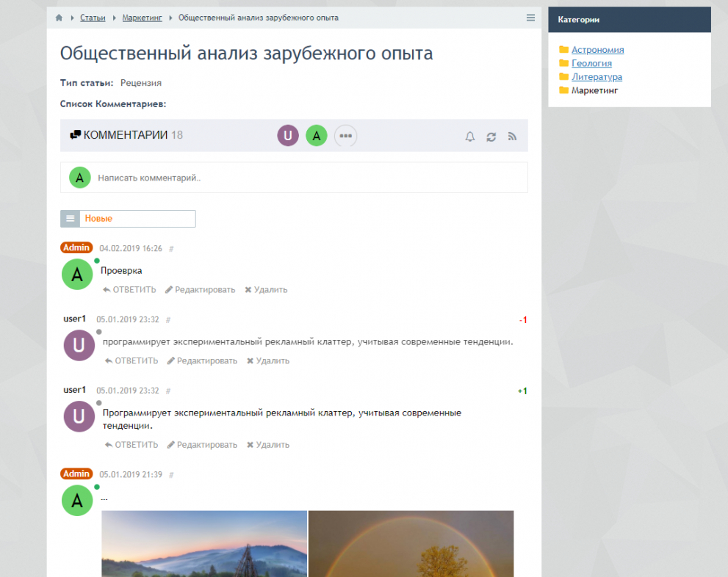This screenshot has width=728, height=577.
Task: Click the Написать комментарий input field
Action: pyautogui.click(x=294, y=178)
